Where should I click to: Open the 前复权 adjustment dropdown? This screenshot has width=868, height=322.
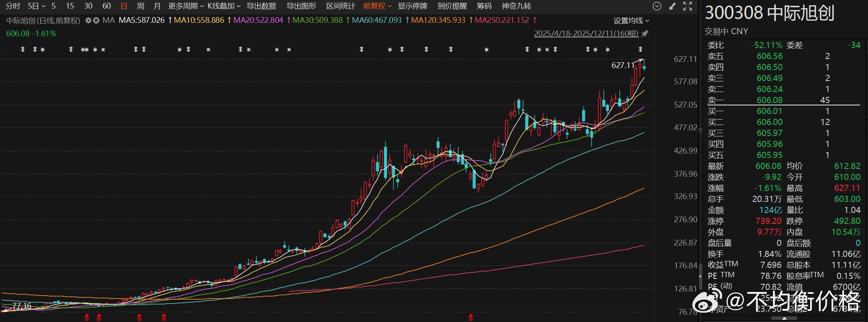378,6
